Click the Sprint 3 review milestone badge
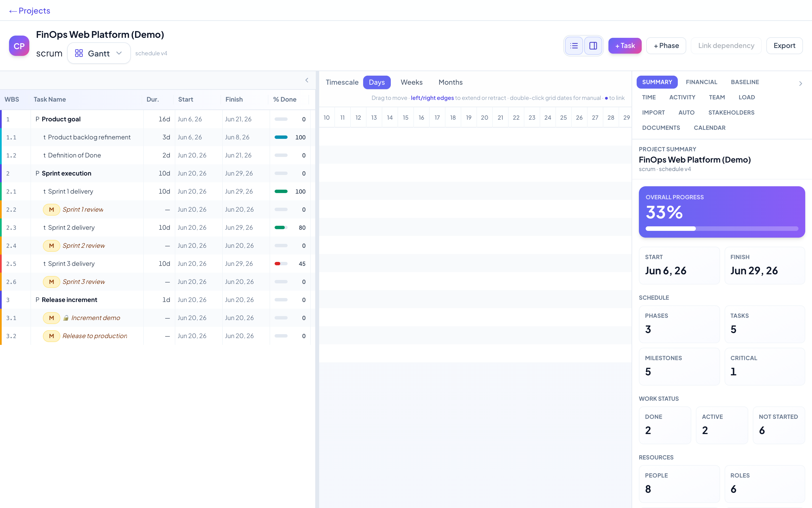 tap(51, 282)
